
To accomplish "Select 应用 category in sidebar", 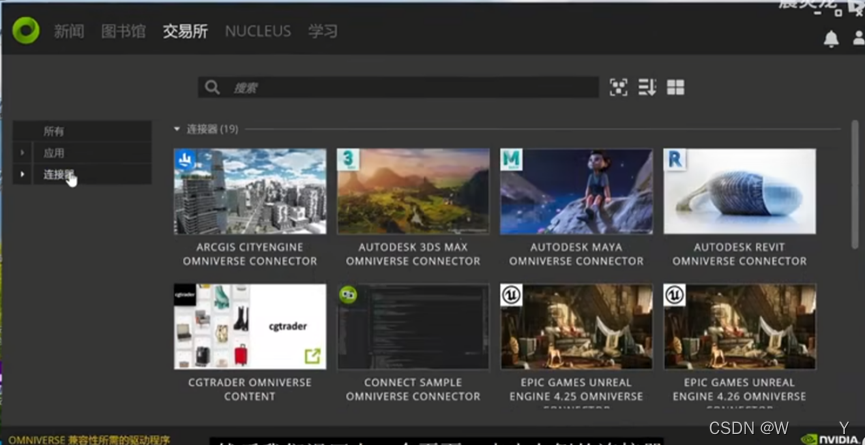I will pos(82,153).
